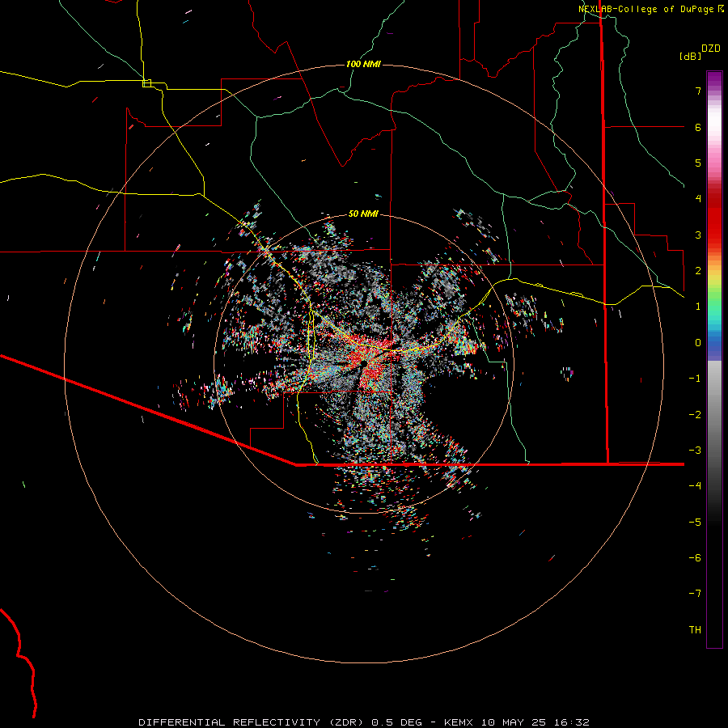Click the '6' value on color scale

pos(698,127)
